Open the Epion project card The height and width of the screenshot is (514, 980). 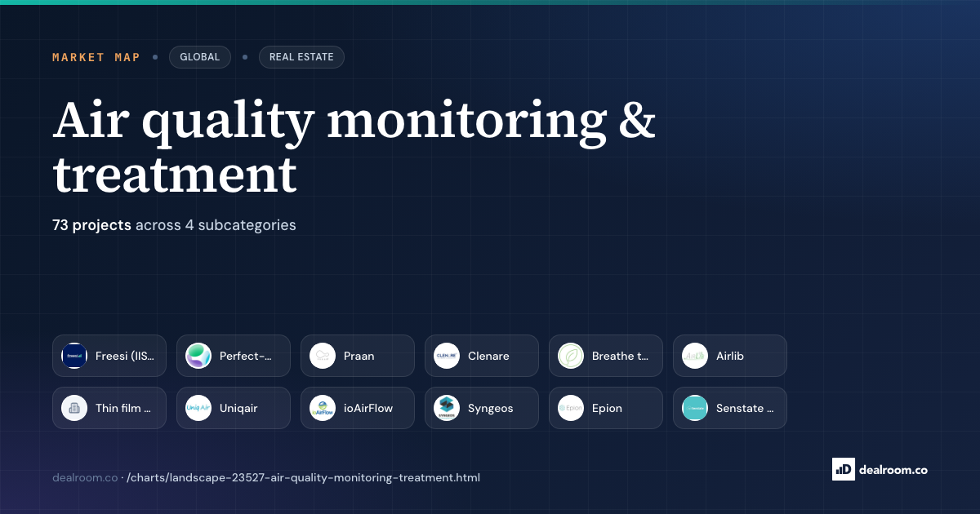tap(606, 408)
